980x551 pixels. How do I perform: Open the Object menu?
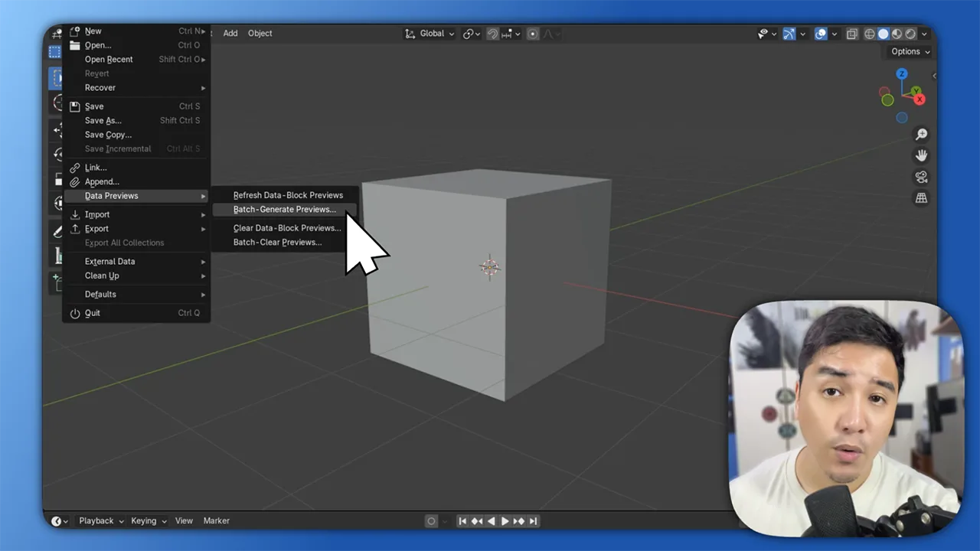coord(260,33)
